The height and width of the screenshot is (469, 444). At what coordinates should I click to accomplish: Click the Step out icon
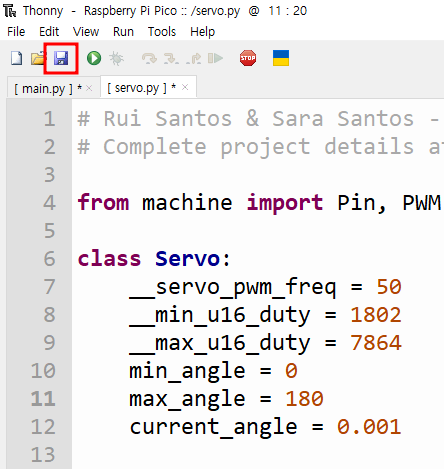tap(194, 59)
